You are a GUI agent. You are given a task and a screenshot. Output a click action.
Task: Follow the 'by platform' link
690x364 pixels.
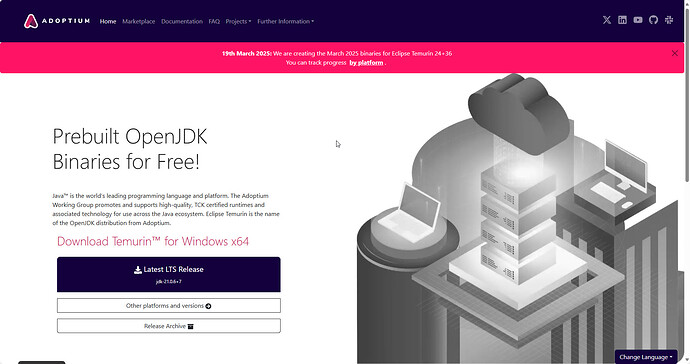click(366, 63)
